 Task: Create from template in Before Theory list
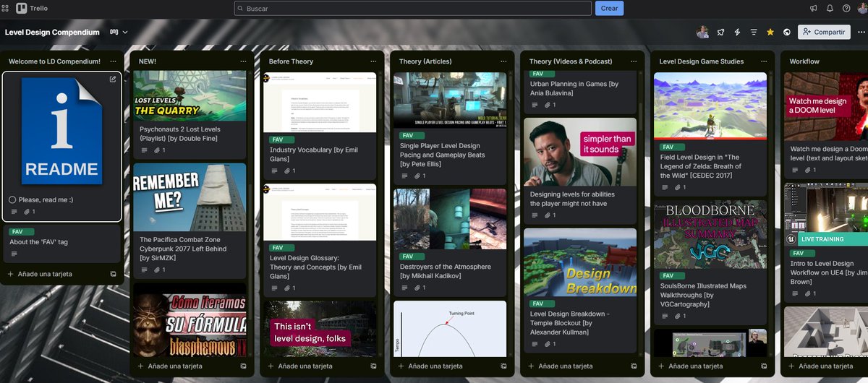[373, 366]
